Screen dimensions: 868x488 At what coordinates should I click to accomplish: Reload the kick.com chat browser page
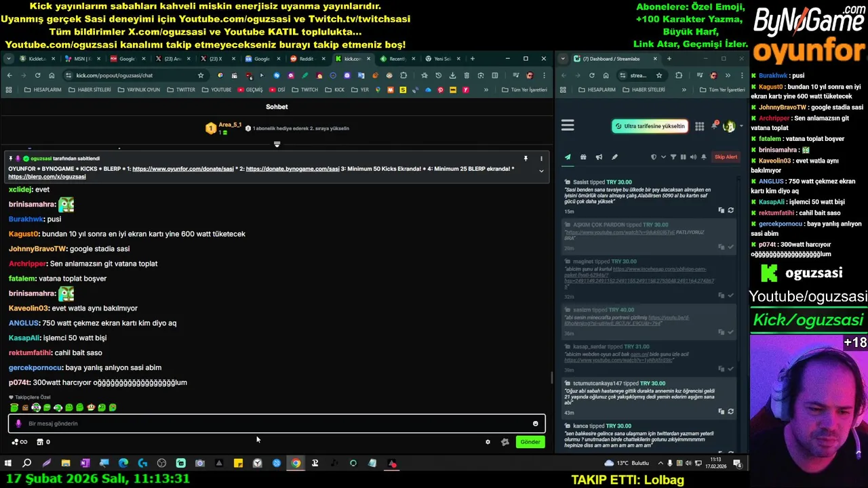point(37,75)
